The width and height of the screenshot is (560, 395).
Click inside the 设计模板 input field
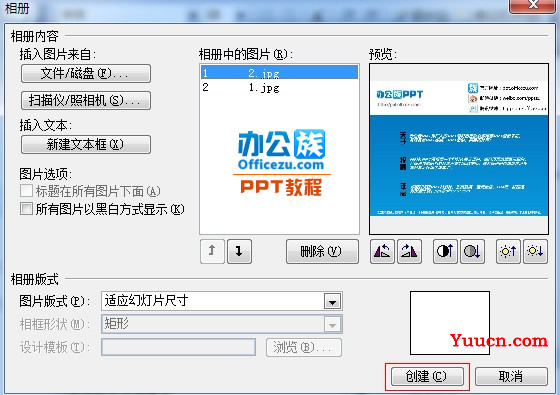[178, 347]
